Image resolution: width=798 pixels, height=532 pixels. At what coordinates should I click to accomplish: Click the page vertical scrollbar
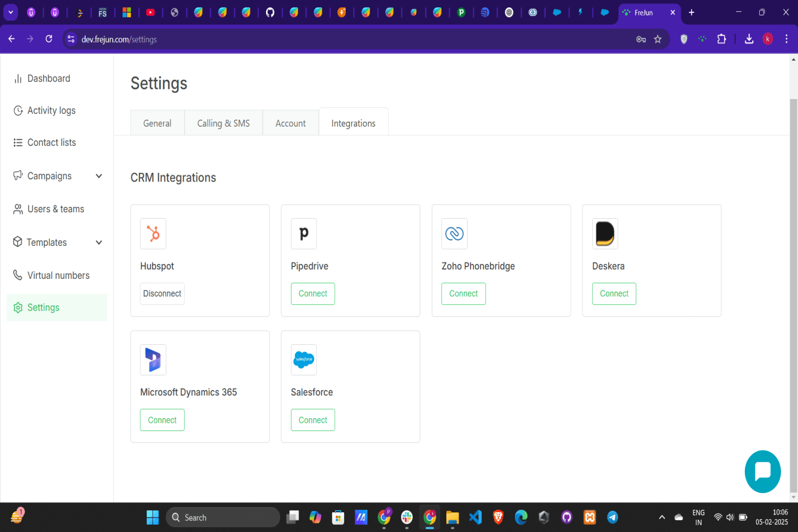click(x=794, y=295)
